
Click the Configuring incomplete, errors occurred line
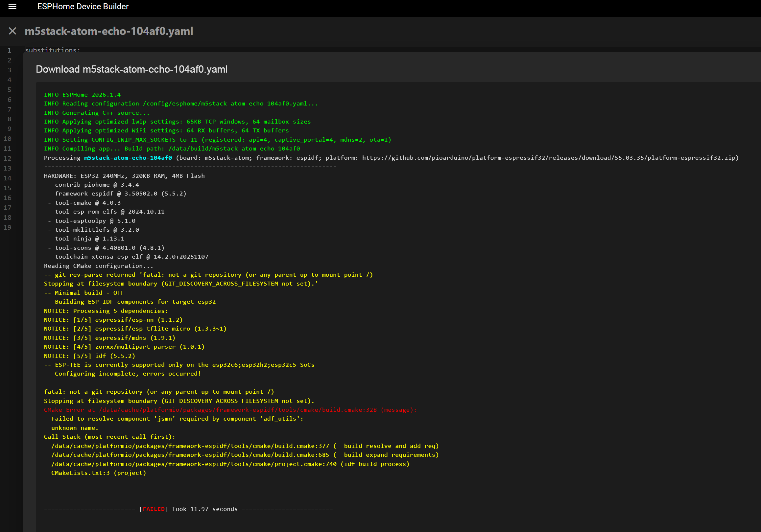[x=123, y=374]
